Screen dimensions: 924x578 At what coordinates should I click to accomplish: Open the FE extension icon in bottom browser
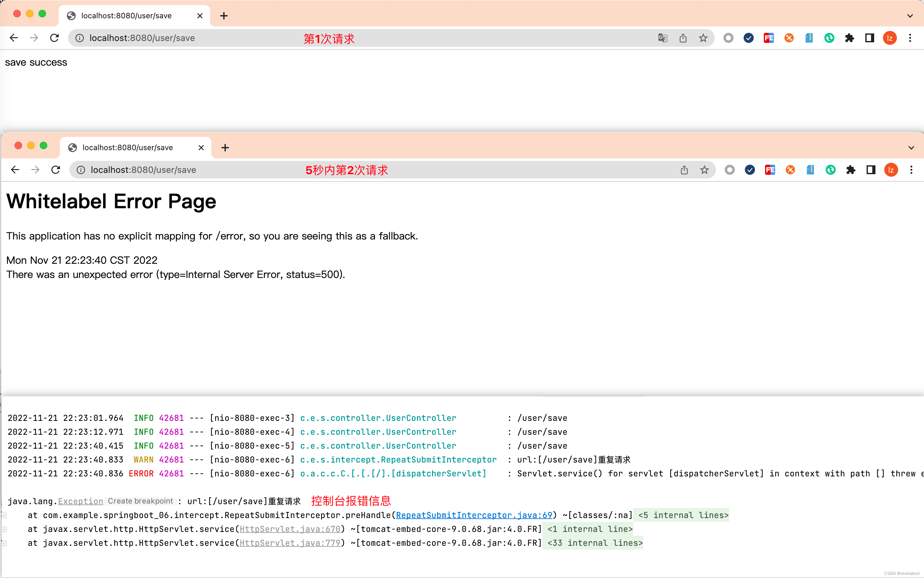(770, 170)
